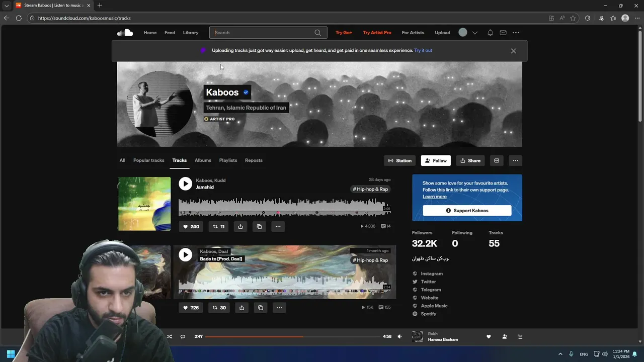Open the header more options ellipsis
Screen dimensions: 644x362
[516, 33]
